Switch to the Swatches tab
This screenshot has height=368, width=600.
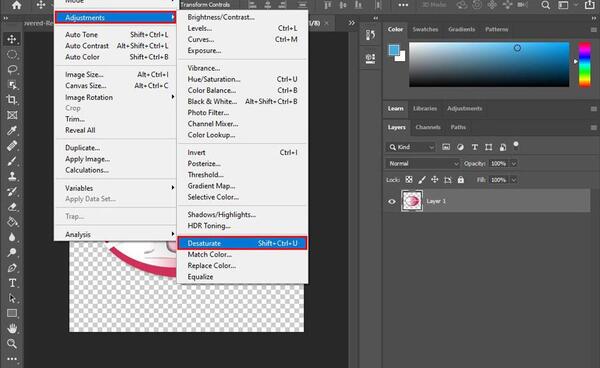(425, 29)
